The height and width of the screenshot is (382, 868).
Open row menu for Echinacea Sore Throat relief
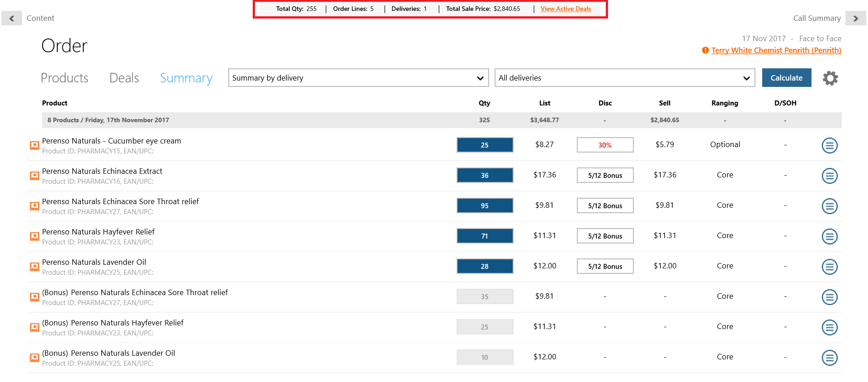pos(830,206)
